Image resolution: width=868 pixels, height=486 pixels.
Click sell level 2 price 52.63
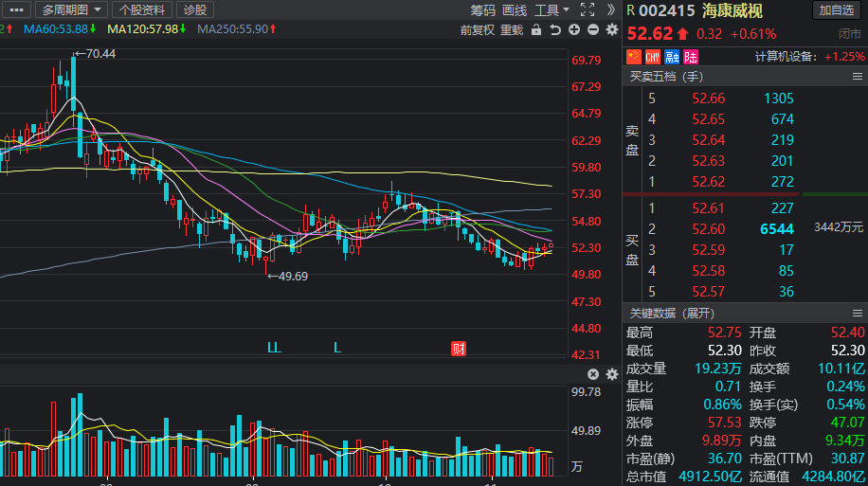tap(708, 161)
